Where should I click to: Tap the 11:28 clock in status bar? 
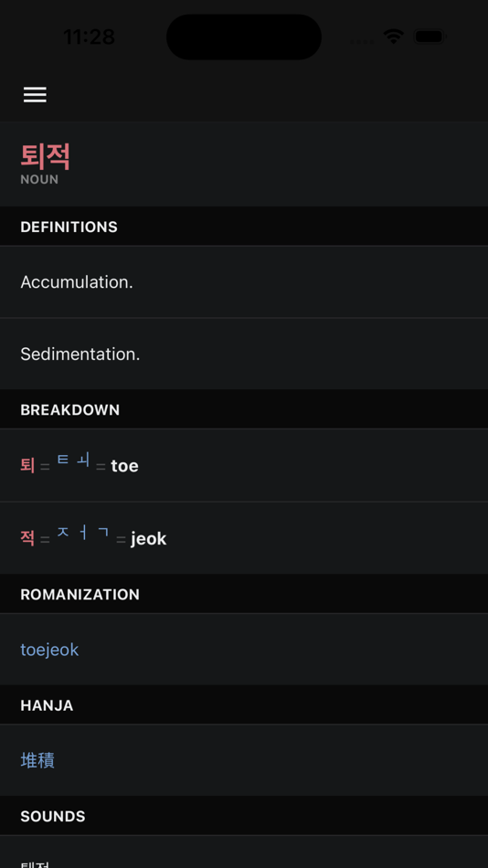(90, 37)
